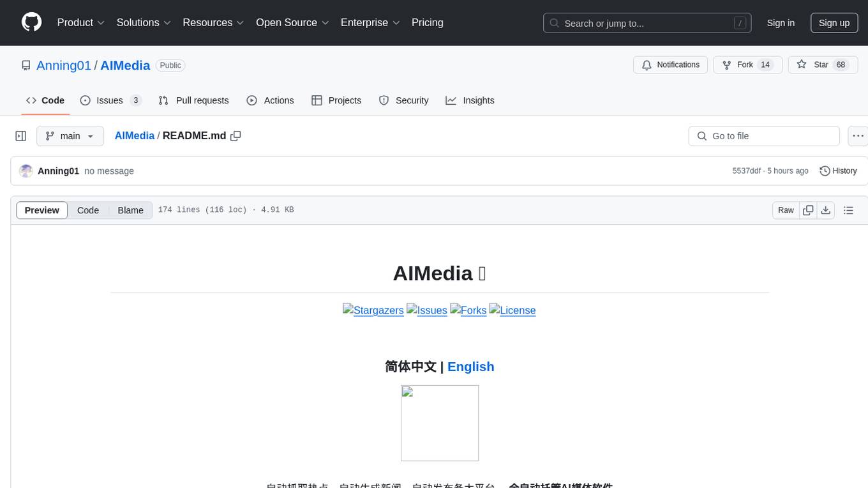Focus the Search or jump to field
Image resolution: width=868 pixels, height=488 pixels.
(647, 23)
